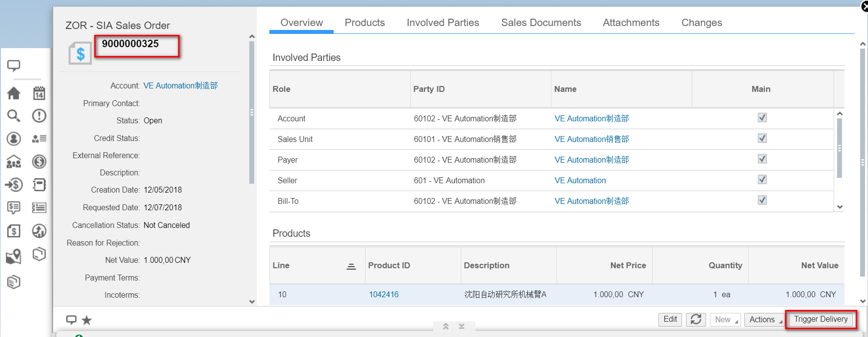Open comments via bottom bar speech bubble
868x337 pixels.
tap(72, 320)
